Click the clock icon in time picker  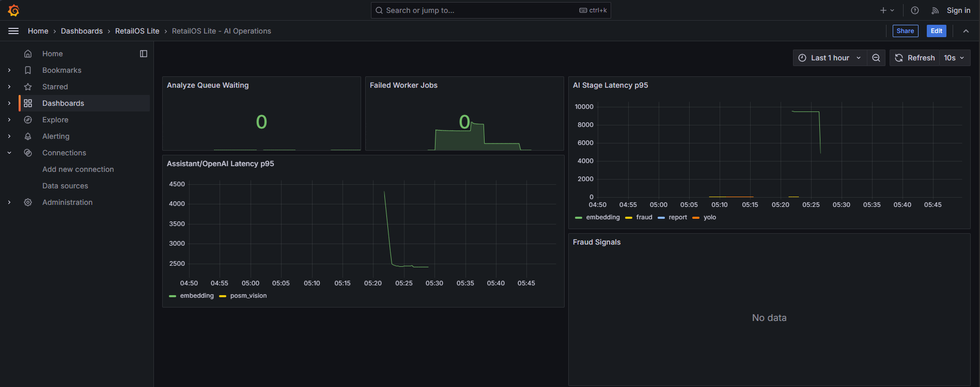point(802,58)
